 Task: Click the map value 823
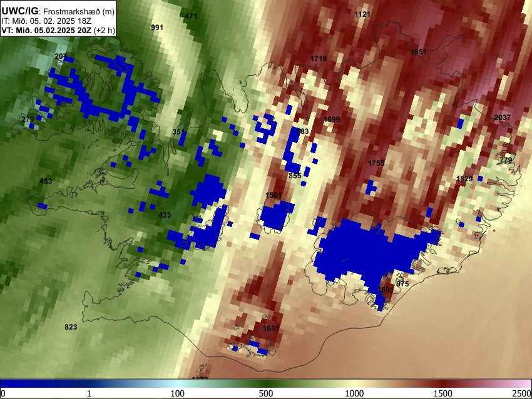(x=71, y=327)
